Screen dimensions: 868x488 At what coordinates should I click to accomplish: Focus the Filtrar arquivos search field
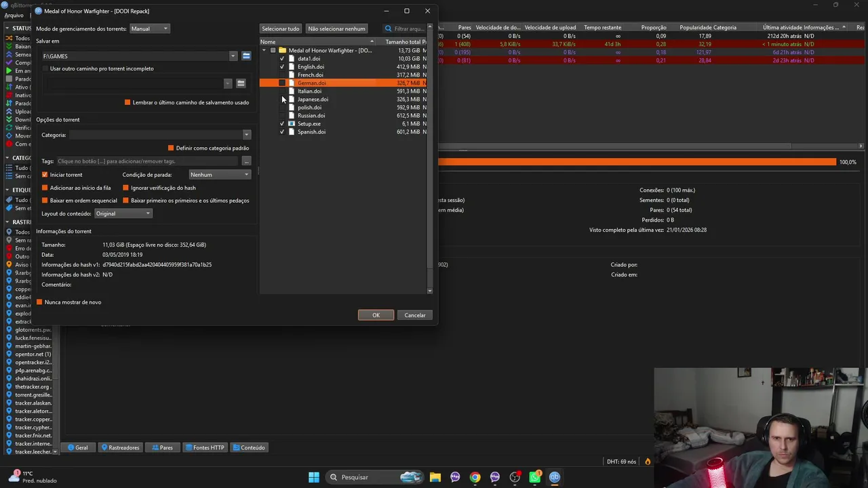[410, 28]
